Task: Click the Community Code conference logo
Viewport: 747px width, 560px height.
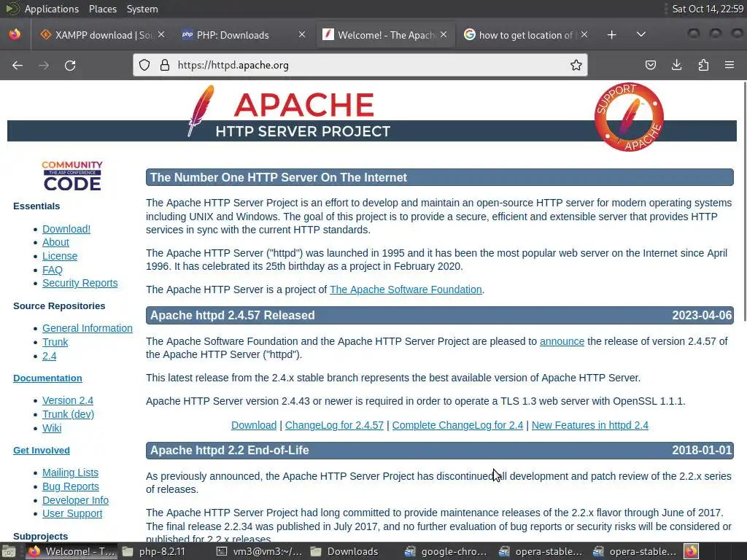Action: click(72, 176)
